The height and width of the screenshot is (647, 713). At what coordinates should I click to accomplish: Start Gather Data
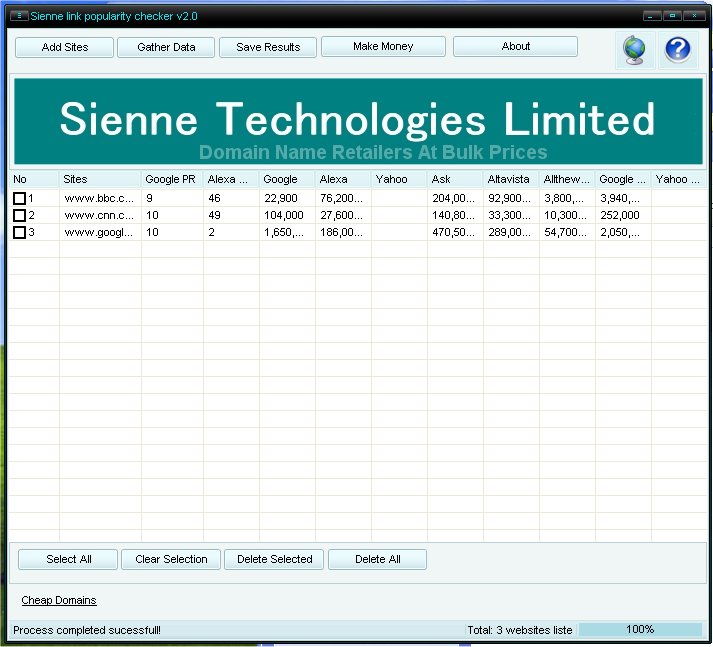coord(166,47)
